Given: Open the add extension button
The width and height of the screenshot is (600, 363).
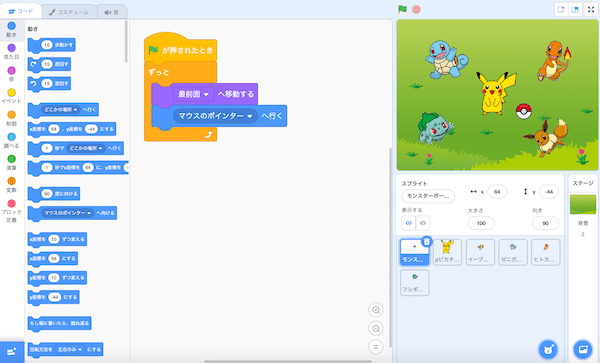Looking at the screenshot, I should [11, 351].
